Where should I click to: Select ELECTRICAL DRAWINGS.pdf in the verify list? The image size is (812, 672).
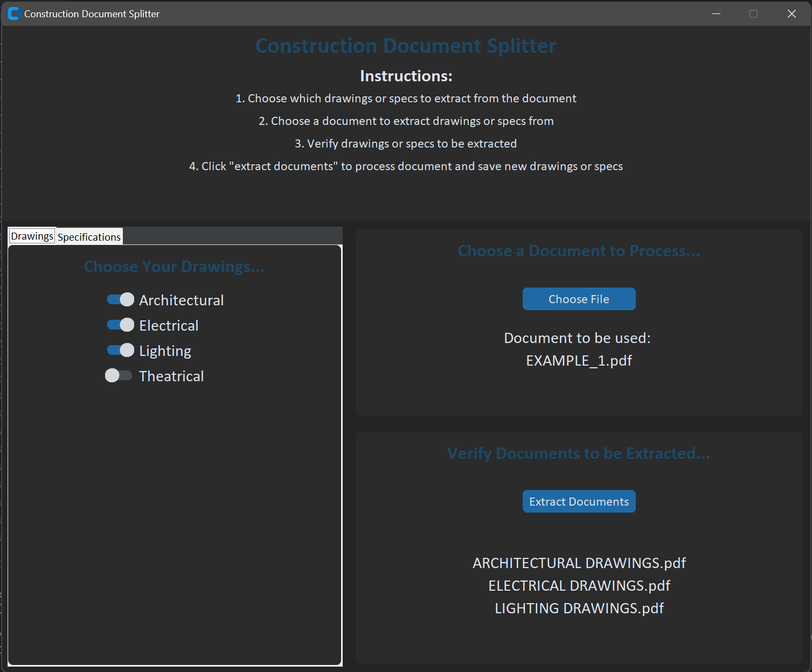click(579, 586)
